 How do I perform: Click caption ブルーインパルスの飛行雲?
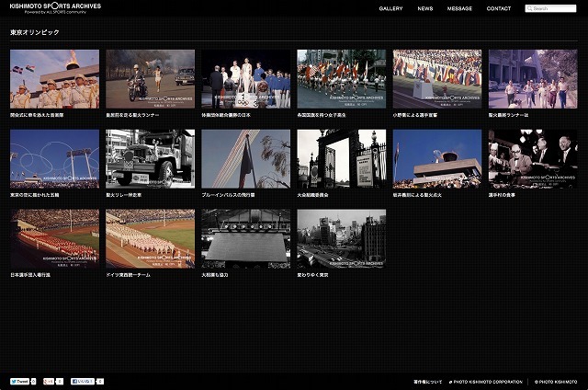pos(228,195)
